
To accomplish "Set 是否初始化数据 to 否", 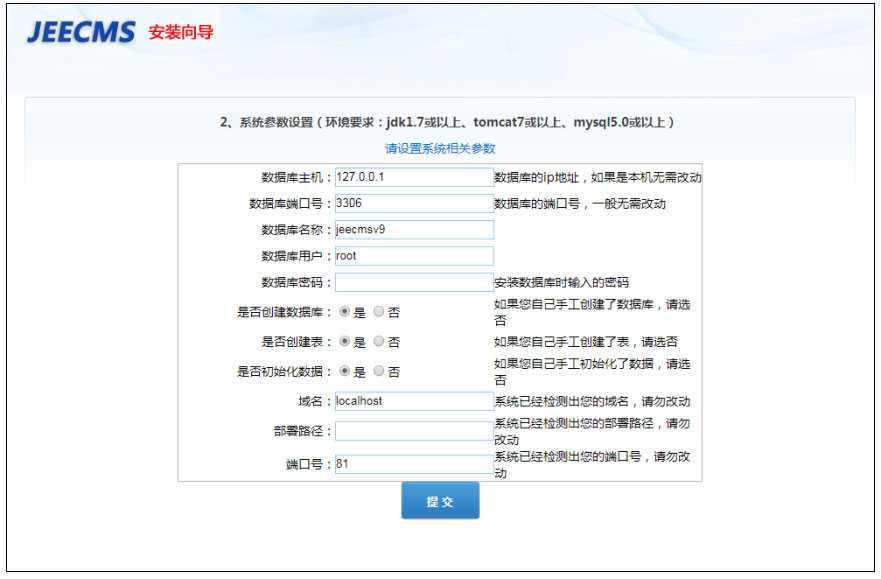I will [378, 371].
